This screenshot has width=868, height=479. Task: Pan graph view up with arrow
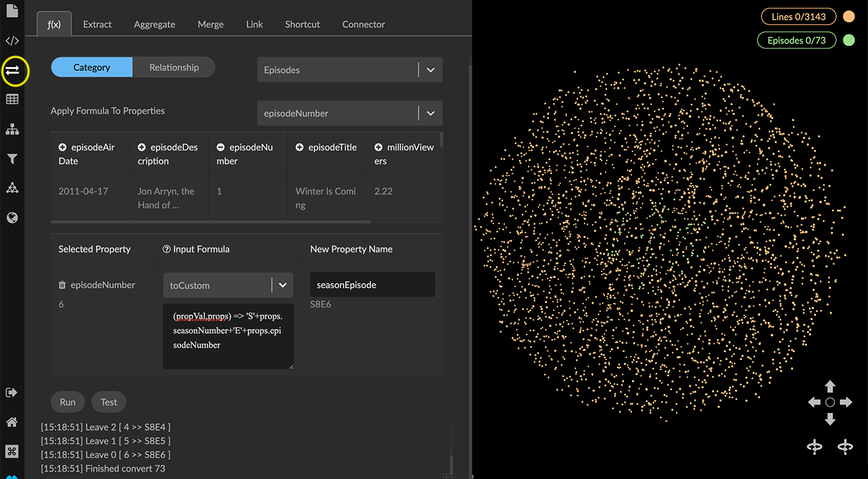(x=830, y=386)
